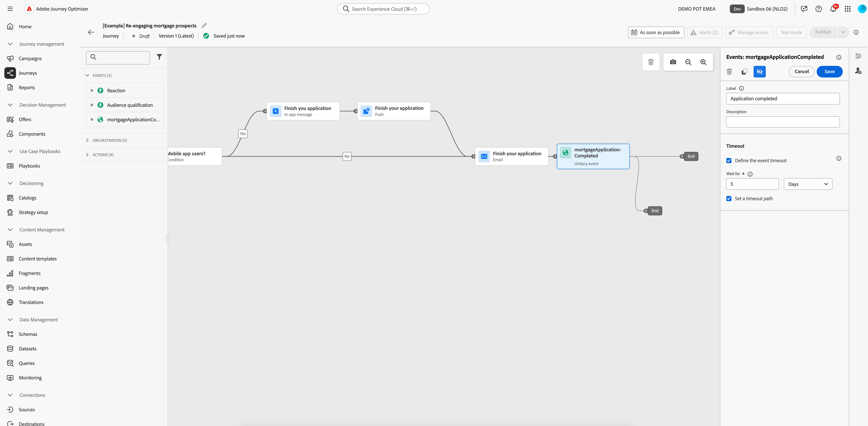Open the Days unit dropdown
This screenshot has height=426, width=868.
(x=808, y=184)
